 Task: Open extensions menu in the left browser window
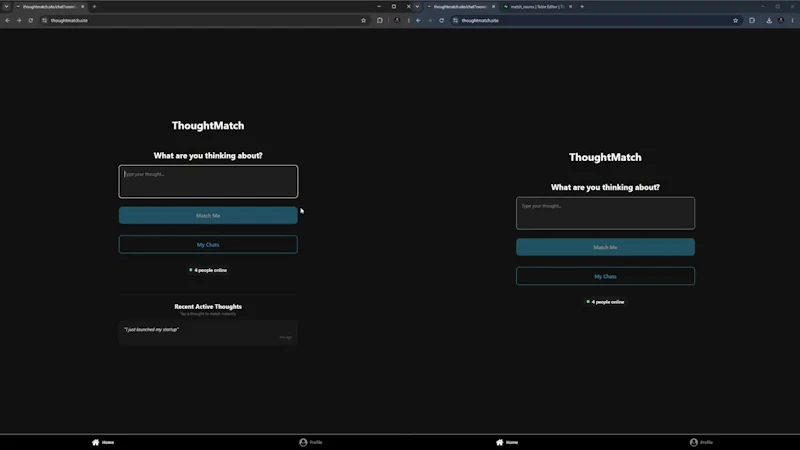380,20
